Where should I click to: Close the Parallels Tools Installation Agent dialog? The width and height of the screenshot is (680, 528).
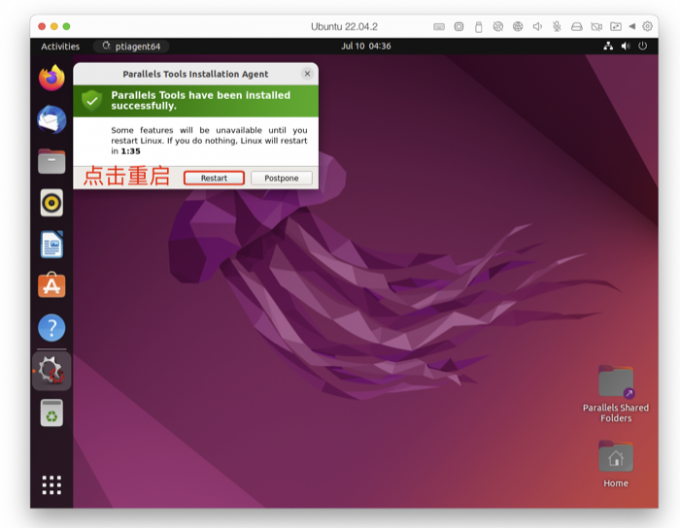click(x=307, y=74)
